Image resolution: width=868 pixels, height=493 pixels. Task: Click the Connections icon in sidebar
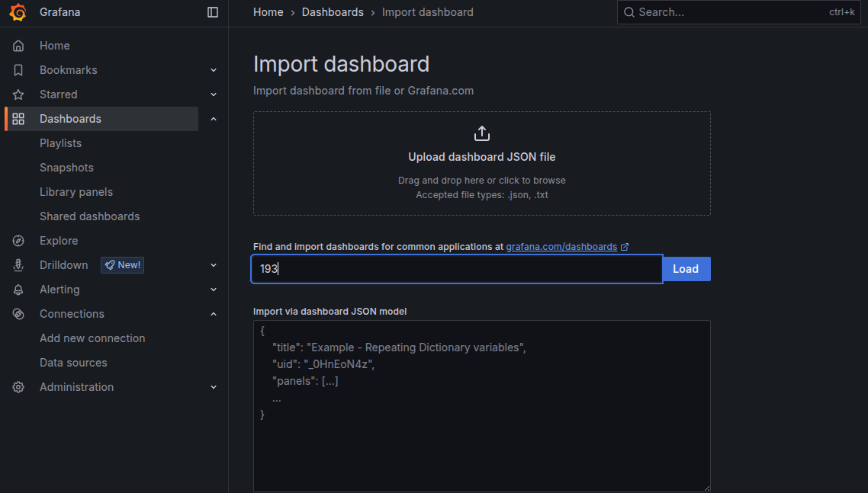point(18,314)
